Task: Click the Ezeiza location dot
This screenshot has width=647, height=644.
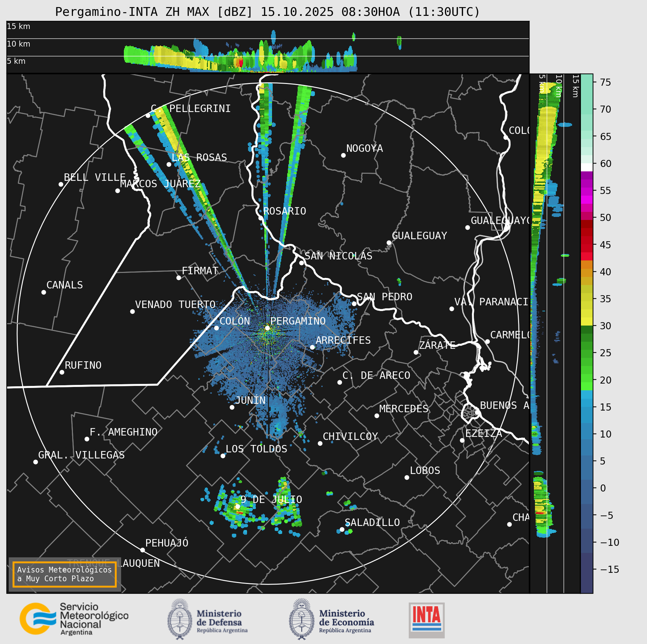Action: [462, 440]
